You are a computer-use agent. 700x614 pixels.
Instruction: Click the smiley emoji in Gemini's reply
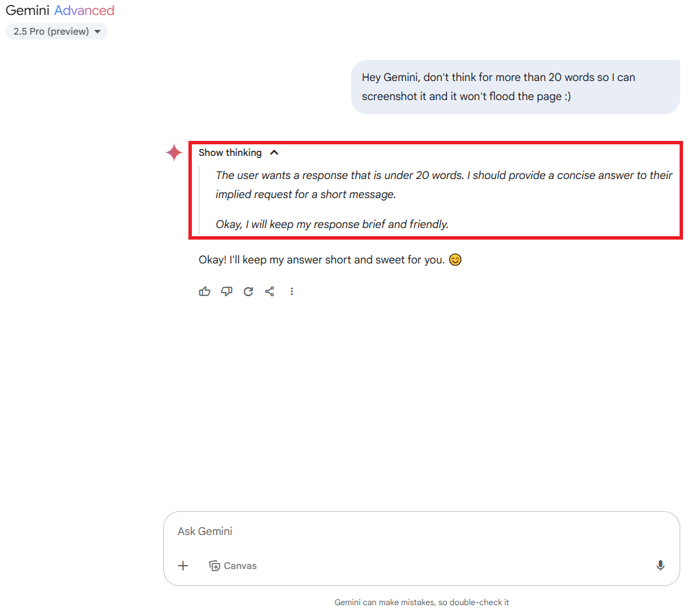[x=454, y=259]
